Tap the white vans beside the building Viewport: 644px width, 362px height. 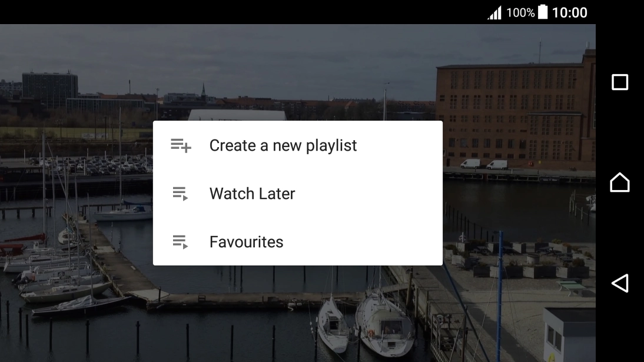(484, 164)
